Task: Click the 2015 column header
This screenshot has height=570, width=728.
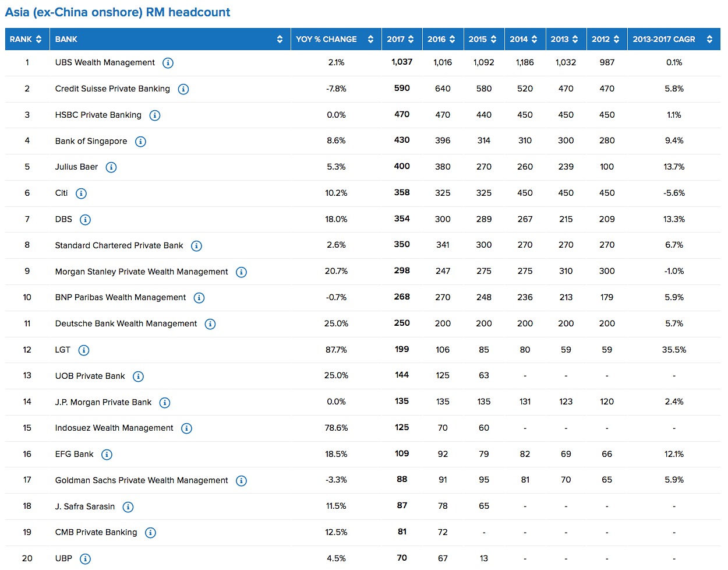Action: [482, 39]
